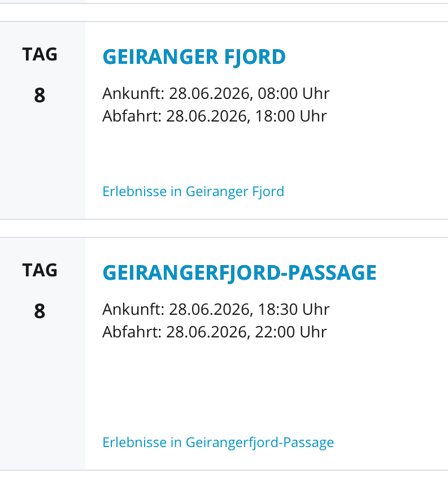Viewport: 448px width, 477px height.
Task: Follow the Erlebnisse in Geiranger Fjord link
Action: (x=193, y=192)
